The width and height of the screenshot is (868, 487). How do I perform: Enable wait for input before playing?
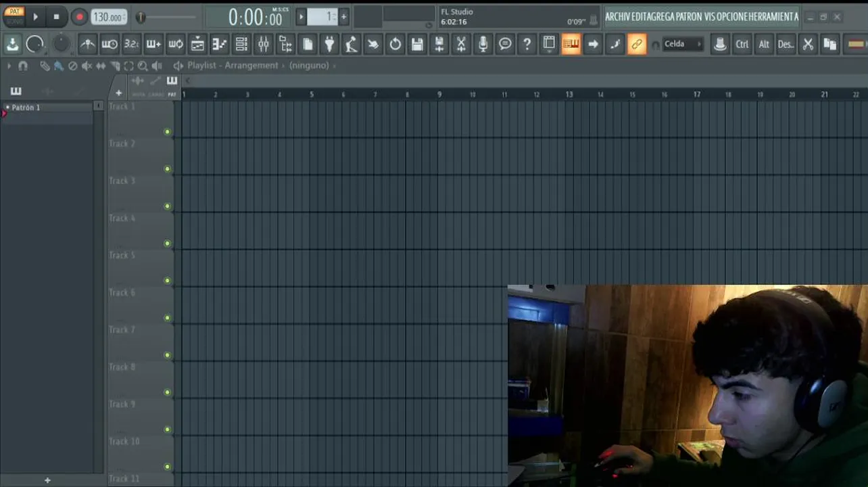pyautogui.click(x=110, y=44)
